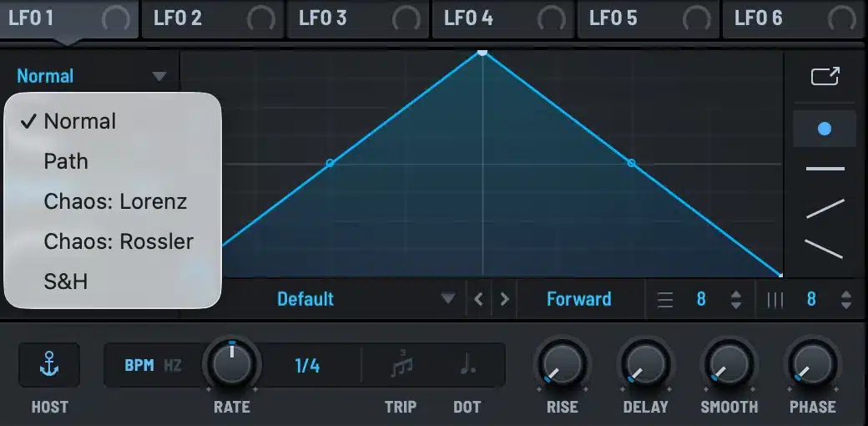Click the DELAY knob
The image size is (868, 426).
(646, 365)
